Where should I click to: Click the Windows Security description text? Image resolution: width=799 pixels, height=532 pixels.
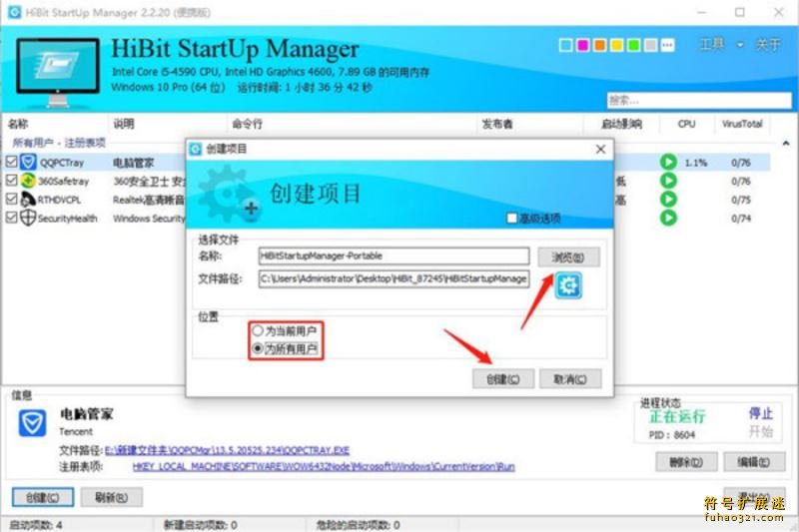tap(149, 219)
